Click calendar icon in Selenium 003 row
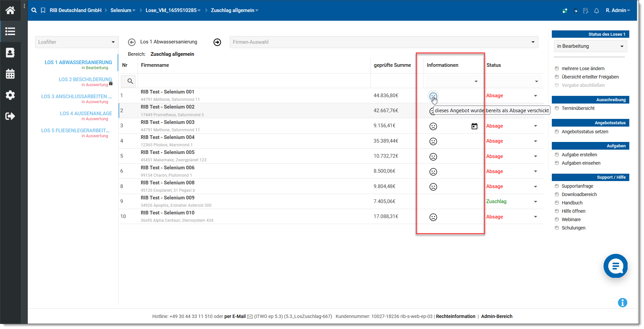Viewport: 644px width, 329px height. pos(474,126)
